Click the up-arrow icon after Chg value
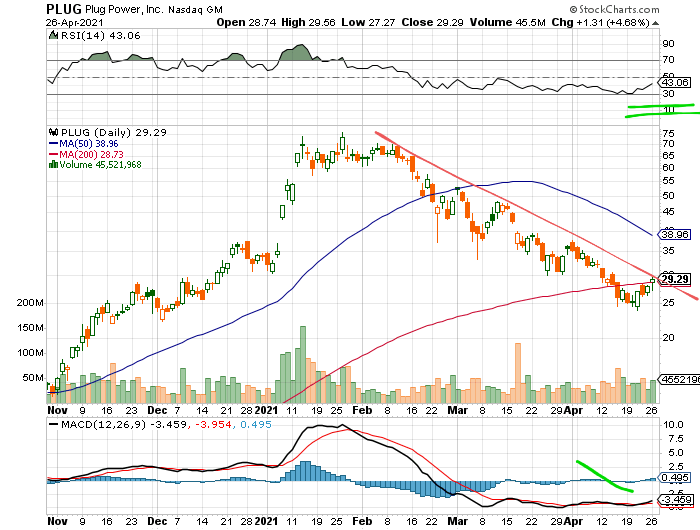The height and width of the screenshot is (530, 700). click(x=655, y=23)
